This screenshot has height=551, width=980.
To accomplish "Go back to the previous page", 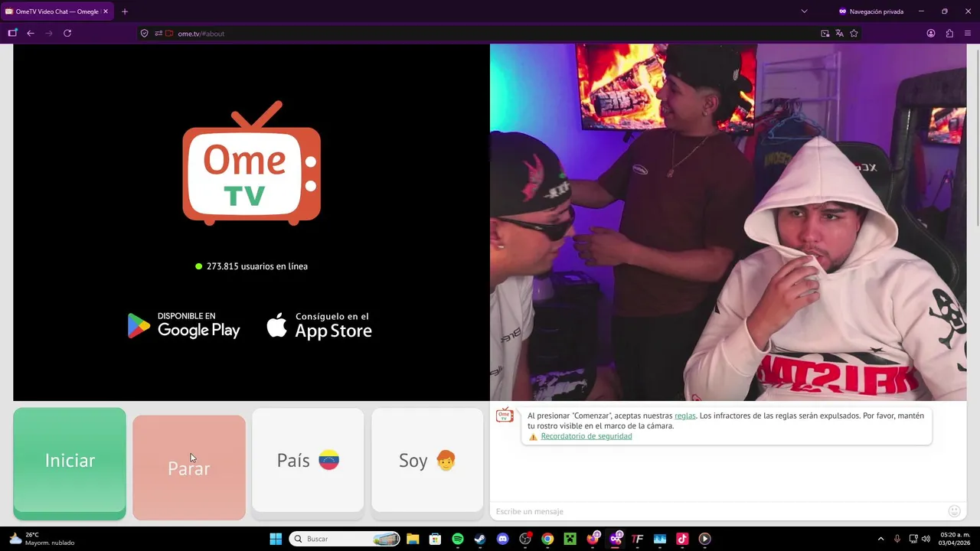I will tap(31, 34).
